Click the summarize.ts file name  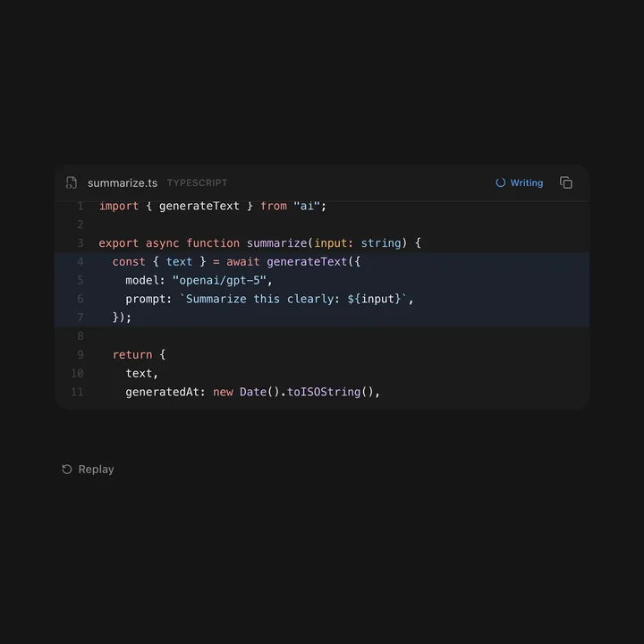coord(123,183)
